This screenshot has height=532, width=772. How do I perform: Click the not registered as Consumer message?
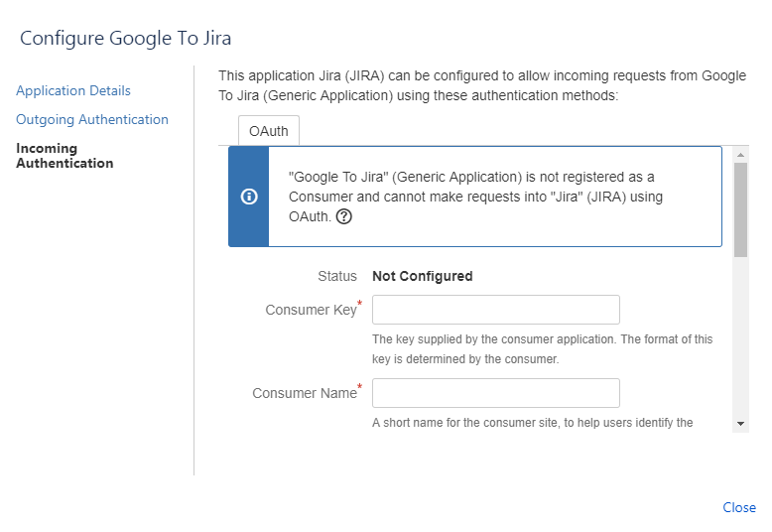click(475, 197)
